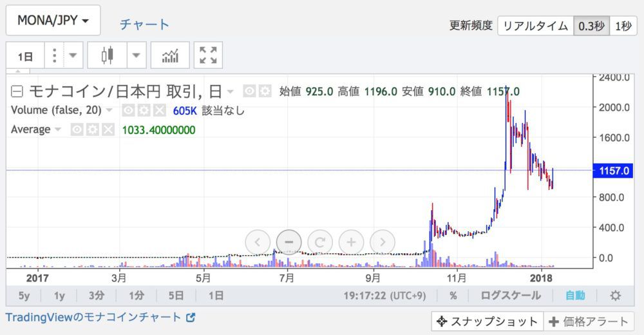Image resolution: width=644 pixels, height=335 pixels.
Task: Remove the Volume indicator
Action: [x=159, y=110]
